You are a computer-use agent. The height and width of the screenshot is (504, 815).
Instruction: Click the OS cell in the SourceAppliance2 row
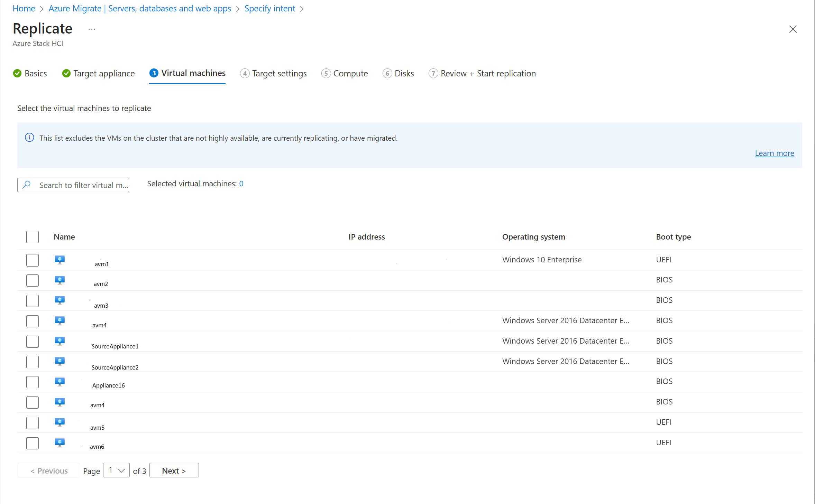566,361
